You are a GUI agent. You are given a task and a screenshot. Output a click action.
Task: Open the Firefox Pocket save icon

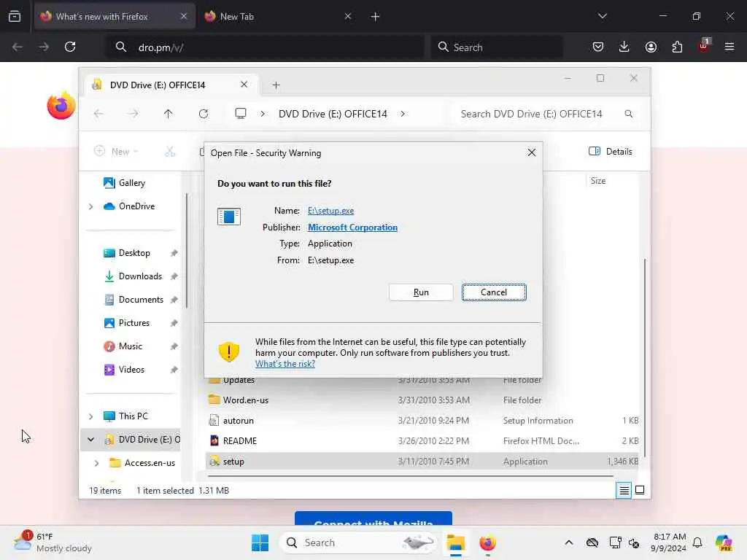[x=598, y=47]
